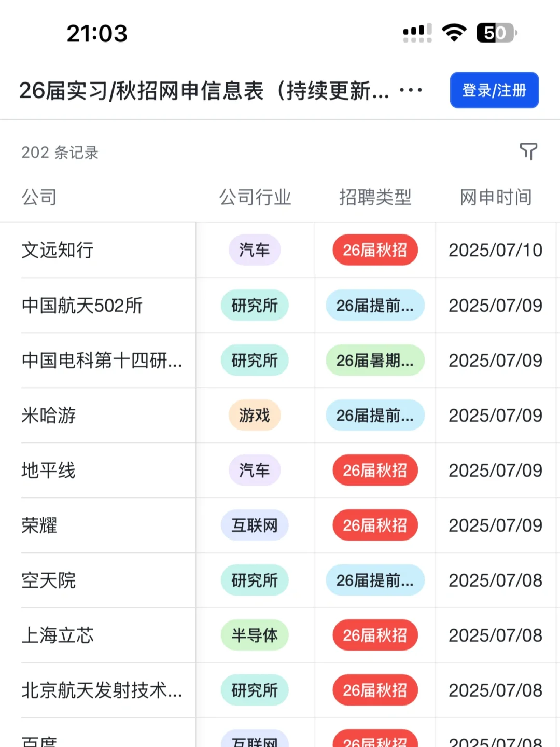
Task: Tap 26届提前... tag in 米哈游 row
Action: tap(375, 415)
